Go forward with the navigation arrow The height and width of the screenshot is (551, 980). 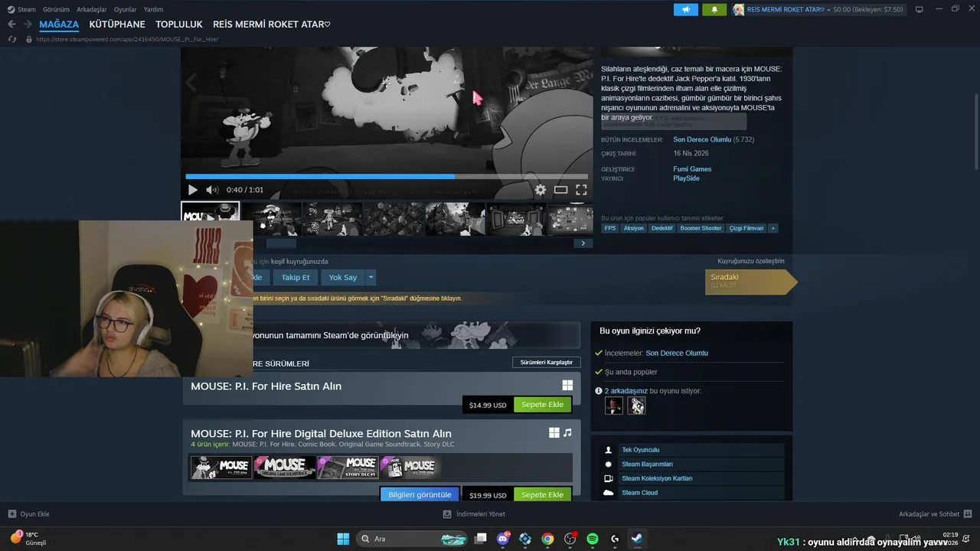pyautogui.click(x=28, y=24)
